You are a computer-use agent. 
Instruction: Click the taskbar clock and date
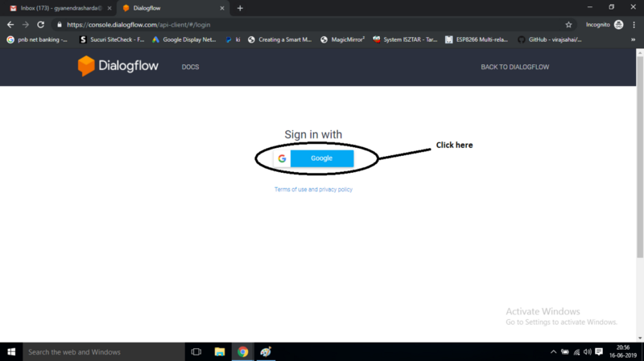coord(623,351)
